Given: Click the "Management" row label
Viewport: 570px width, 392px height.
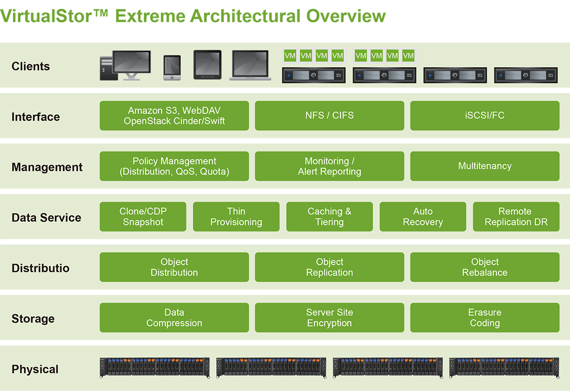Looking at the screenshot, I should (47, 167).
